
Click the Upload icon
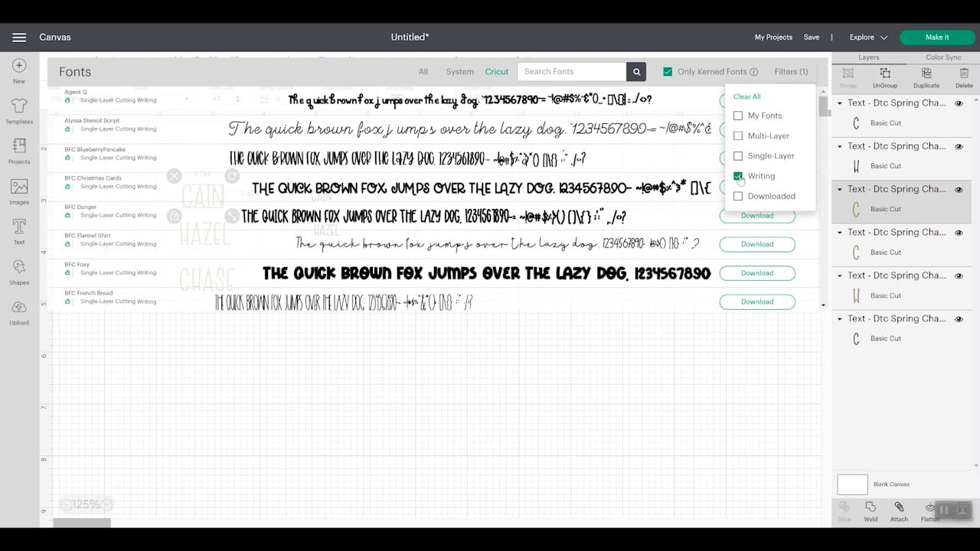coord(19,307)
